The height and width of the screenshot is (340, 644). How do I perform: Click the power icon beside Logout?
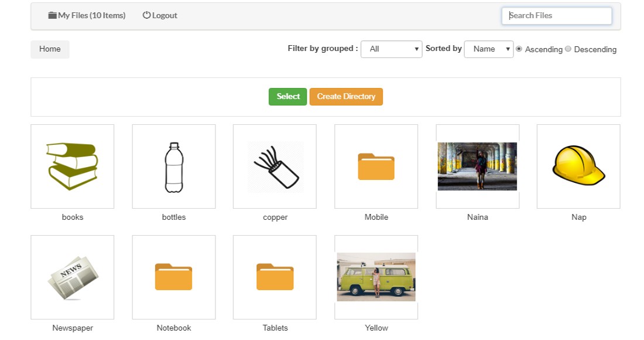pyautogui.click(x=146, y=15)
